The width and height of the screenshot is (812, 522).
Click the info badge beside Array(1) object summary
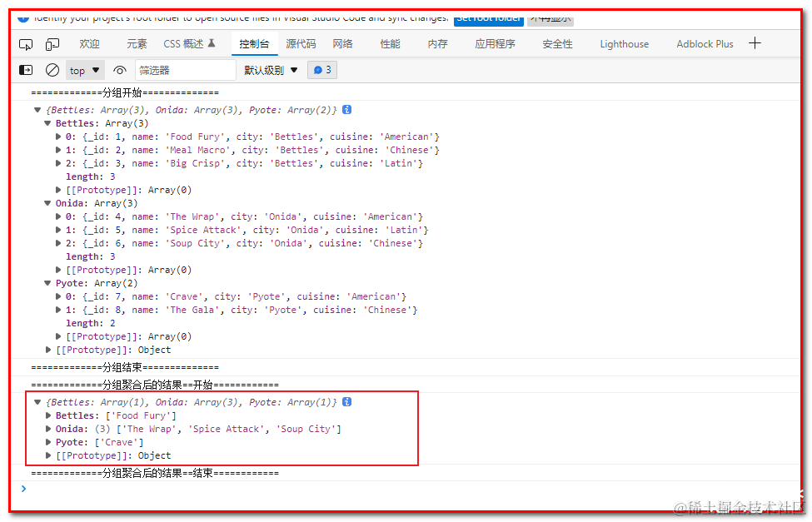click(347, 402)
